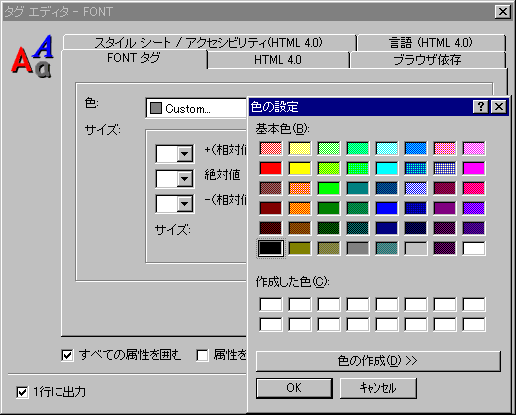Open the relative minus size dropdown

coord(184,204)
